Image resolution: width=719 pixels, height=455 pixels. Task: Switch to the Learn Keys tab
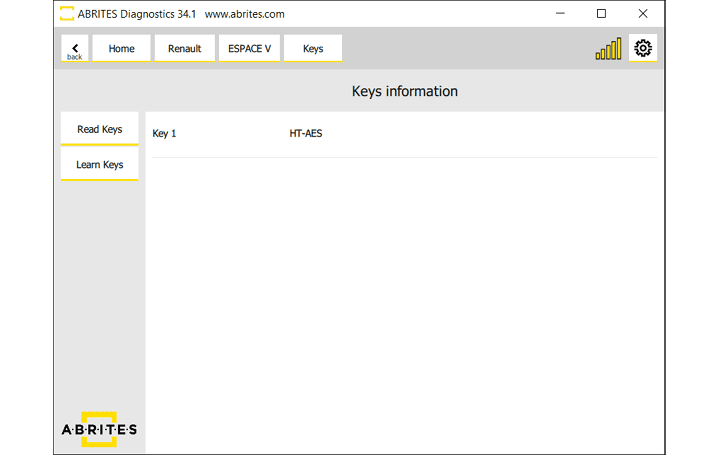click(x=99, y=165)
